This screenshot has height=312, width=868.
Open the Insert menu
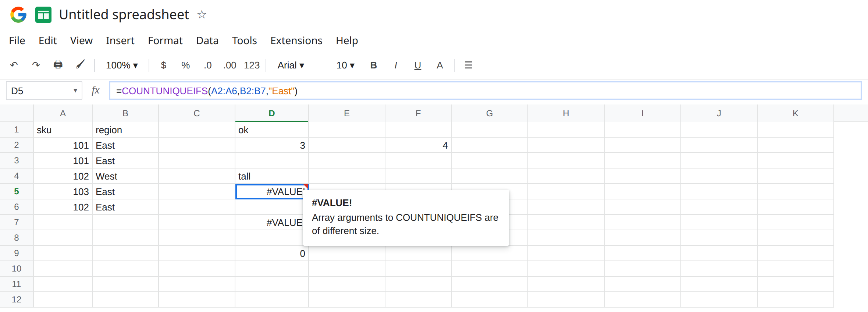pyautogui.click(x=120, y=40)
